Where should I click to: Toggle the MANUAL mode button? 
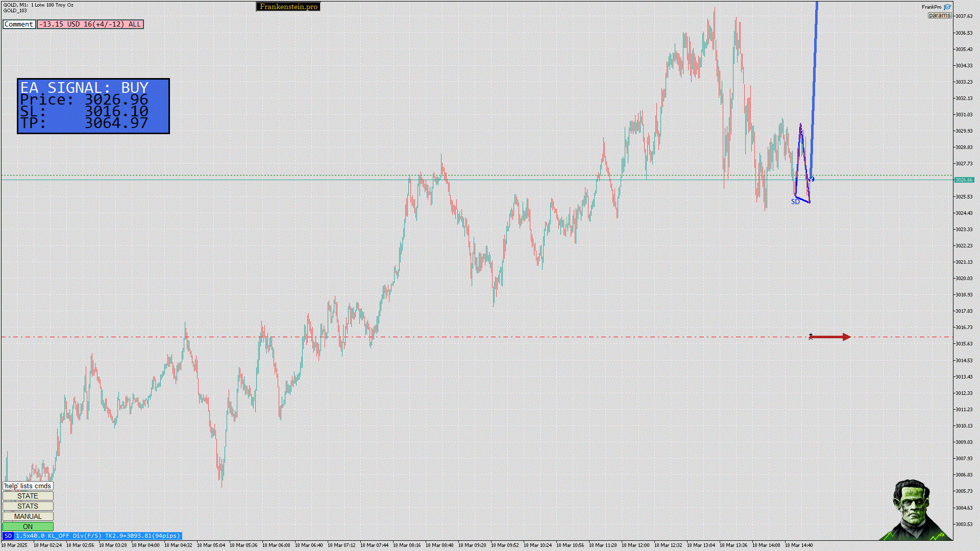click(x=28, y=516)
